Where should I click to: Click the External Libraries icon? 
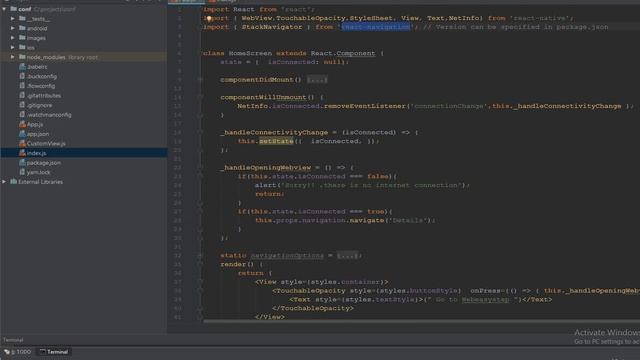coord(13,182)
